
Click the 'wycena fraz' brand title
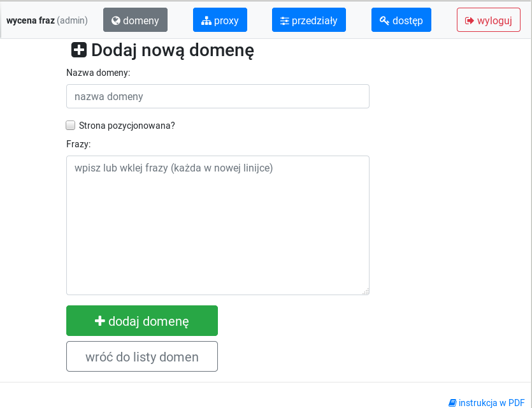[30, 20]
